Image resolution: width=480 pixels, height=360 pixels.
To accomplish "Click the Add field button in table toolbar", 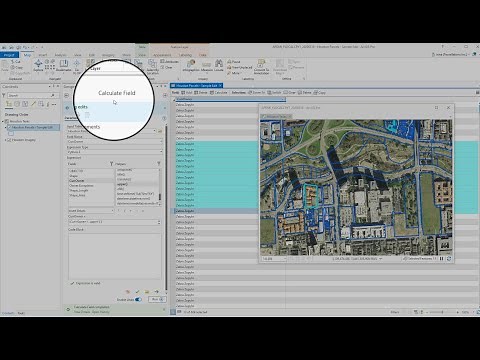I will tap(187, 92).
